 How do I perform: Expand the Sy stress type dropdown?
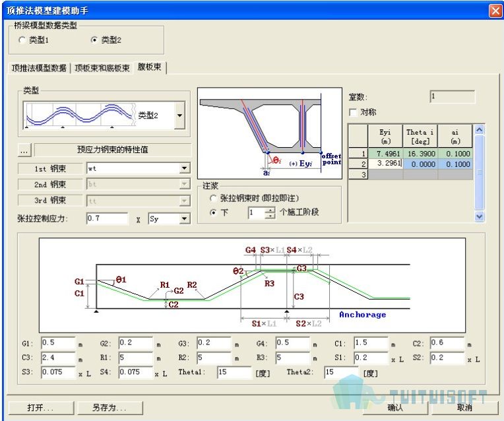click(x=184, y=219)
